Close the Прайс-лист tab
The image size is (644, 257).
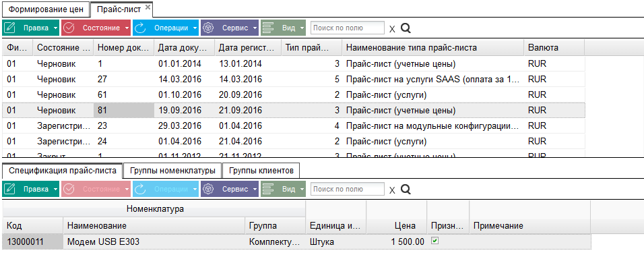coord(148,6)
